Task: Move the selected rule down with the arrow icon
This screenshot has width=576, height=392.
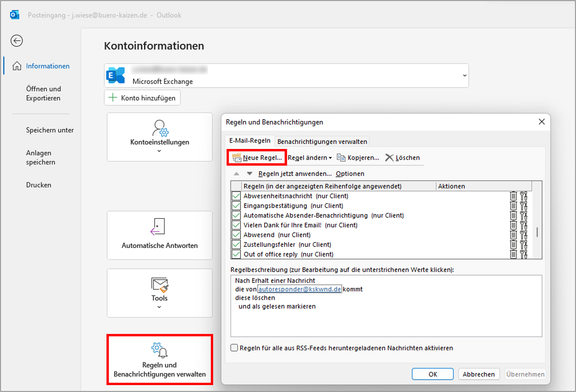Action: (249, 174)
